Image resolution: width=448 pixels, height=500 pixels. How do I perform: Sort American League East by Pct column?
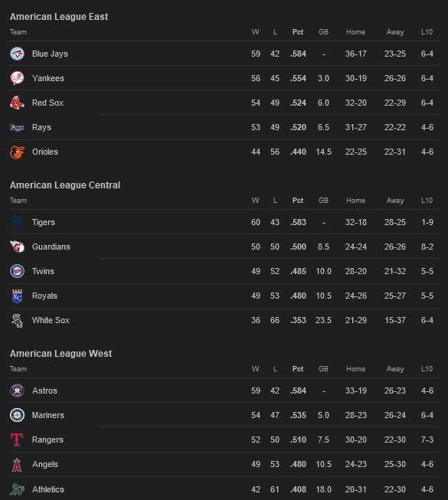(298, 32)
